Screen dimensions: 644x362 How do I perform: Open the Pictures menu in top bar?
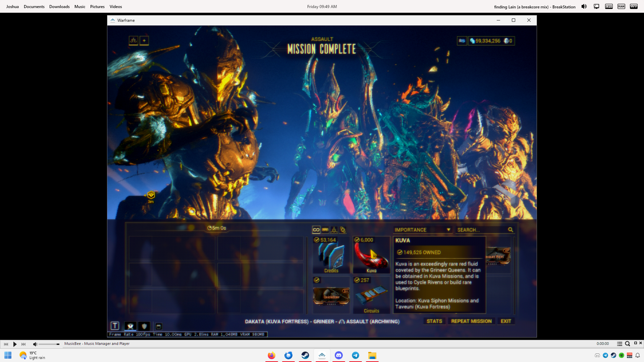(97, 6)
